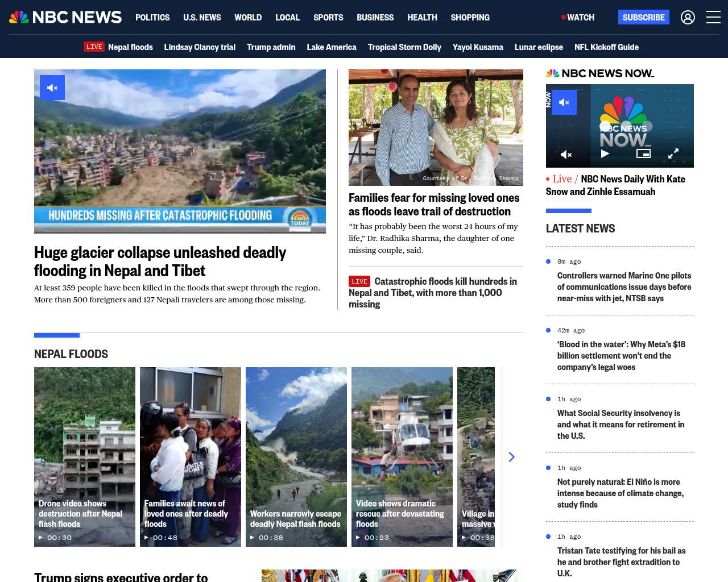Toggle volume in NBC News Now player controls
728x582 pixels.
566,154
